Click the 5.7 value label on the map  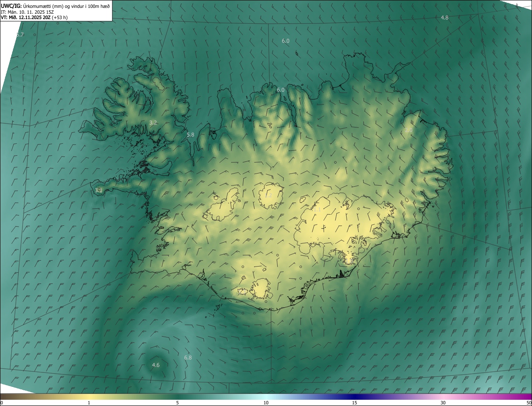coord(20,34)
